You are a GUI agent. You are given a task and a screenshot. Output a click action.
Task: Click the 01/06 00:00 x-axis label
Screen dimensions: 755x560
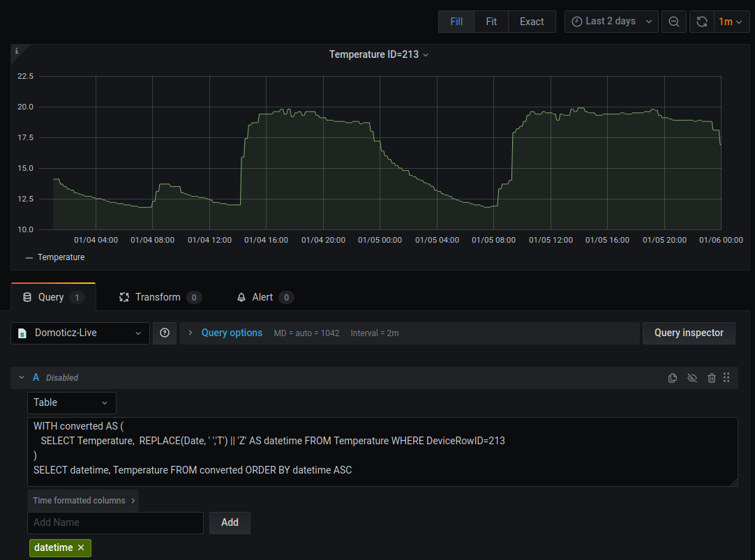[721, 240]
